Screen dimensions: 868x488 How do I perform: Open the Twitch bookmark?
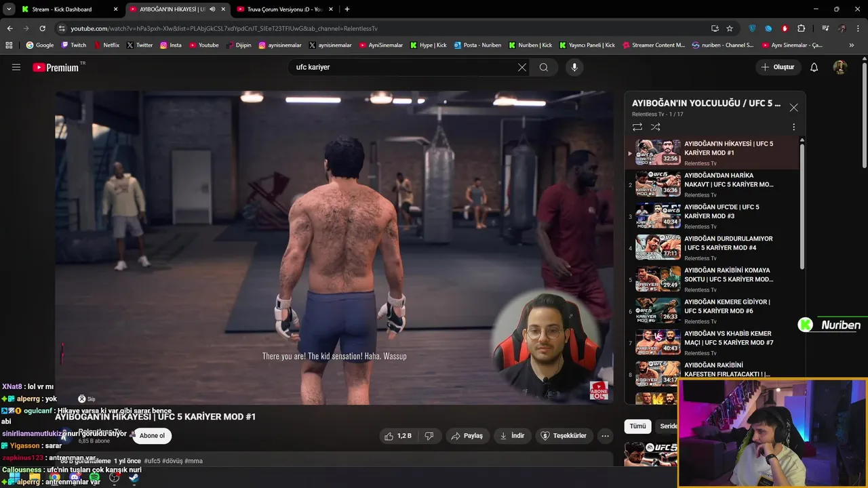click(74, 45)
